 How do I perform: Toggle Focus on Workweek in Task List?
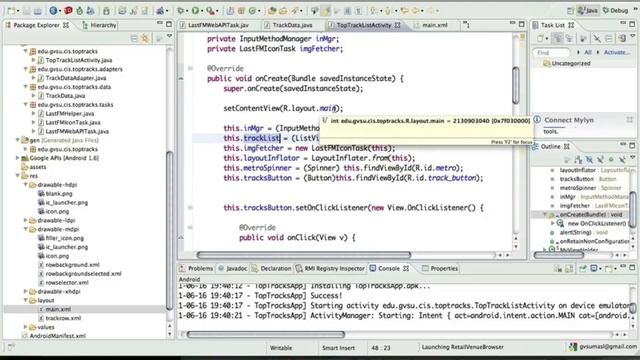[x=583, y=38]
